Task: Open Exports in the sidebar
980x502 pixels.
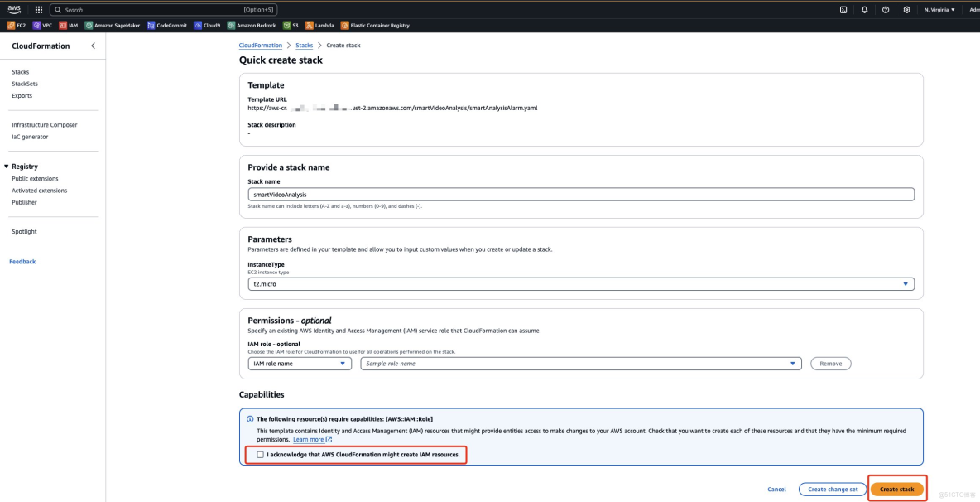Action: coord(22,95)
